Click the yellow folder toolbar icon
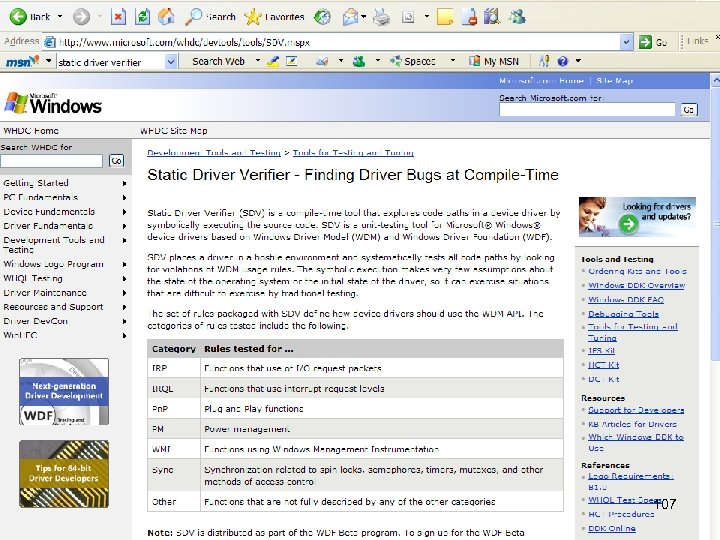 click(444, 17)
